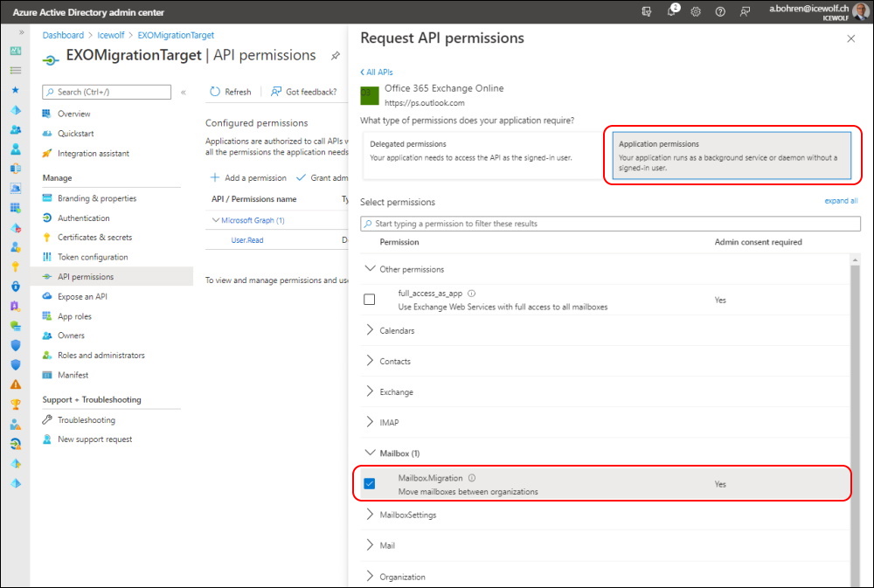This screenshot has height=588, width=874.
Task: Click the Office 365 Exchange Online app icon
Action: [370, 94]
